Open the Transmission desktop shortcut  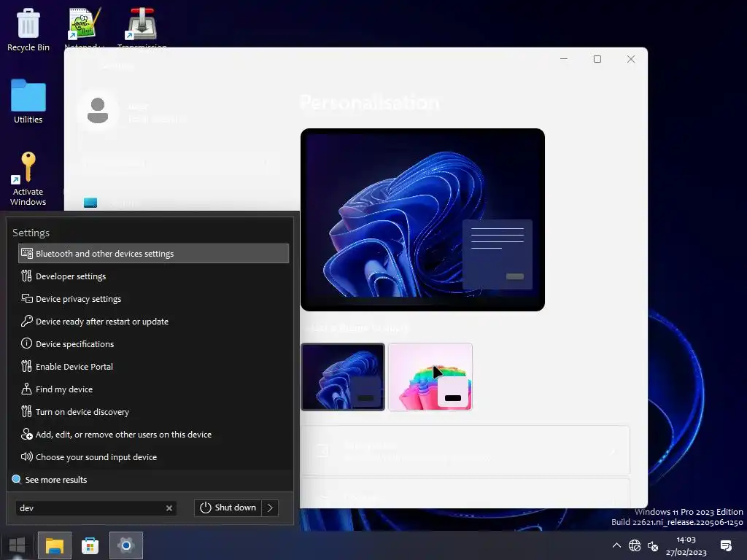pos(142,27)
